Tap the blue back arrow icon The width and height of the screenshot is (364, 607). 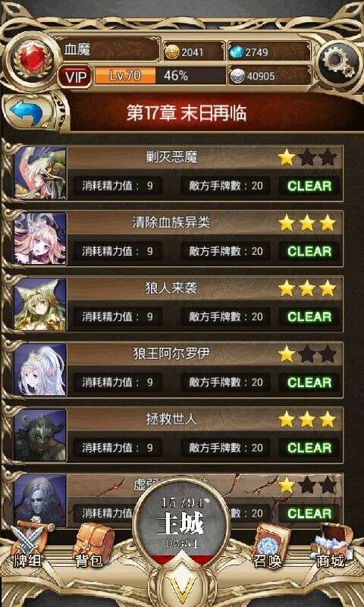click(27, 112)
